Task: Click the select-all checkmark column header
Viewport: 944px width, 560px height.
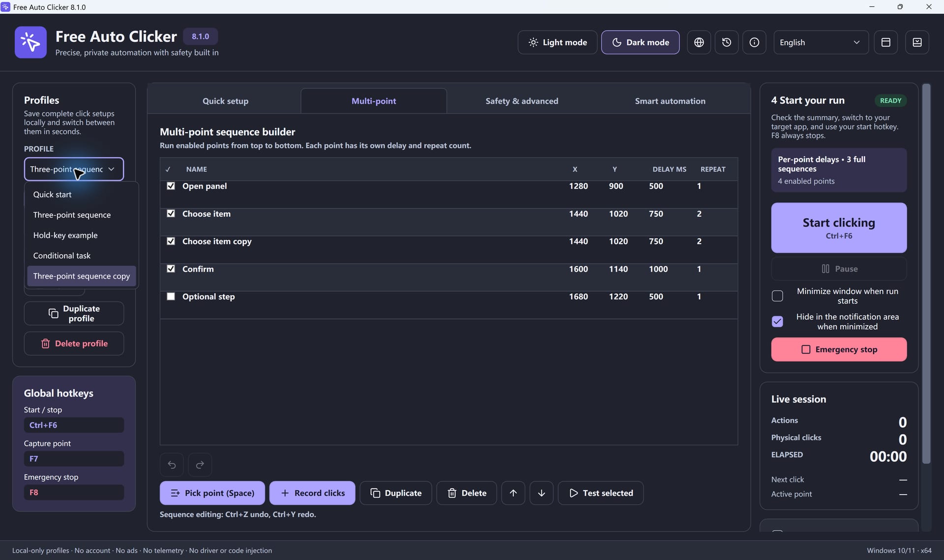Action: coord(168,169)
